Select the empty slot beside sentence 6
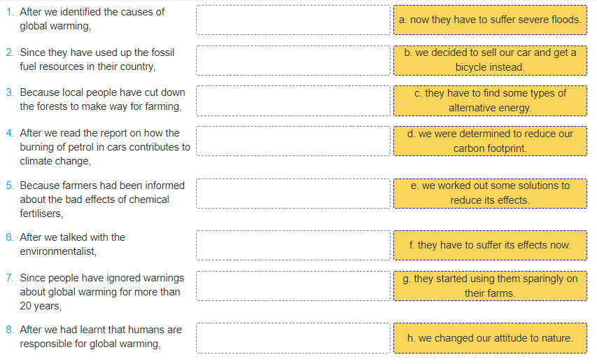This screenshot has width=597, height=364. pos(293,245)
